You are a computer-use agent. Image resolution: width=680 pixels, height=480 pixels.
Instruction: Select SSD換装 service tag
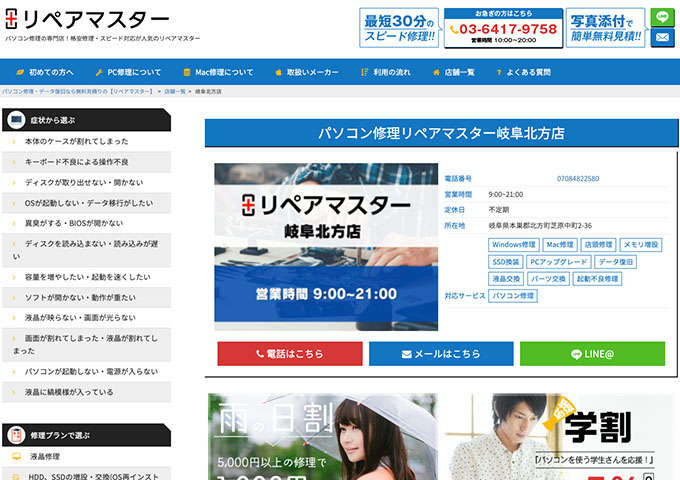tap(505, 262)
